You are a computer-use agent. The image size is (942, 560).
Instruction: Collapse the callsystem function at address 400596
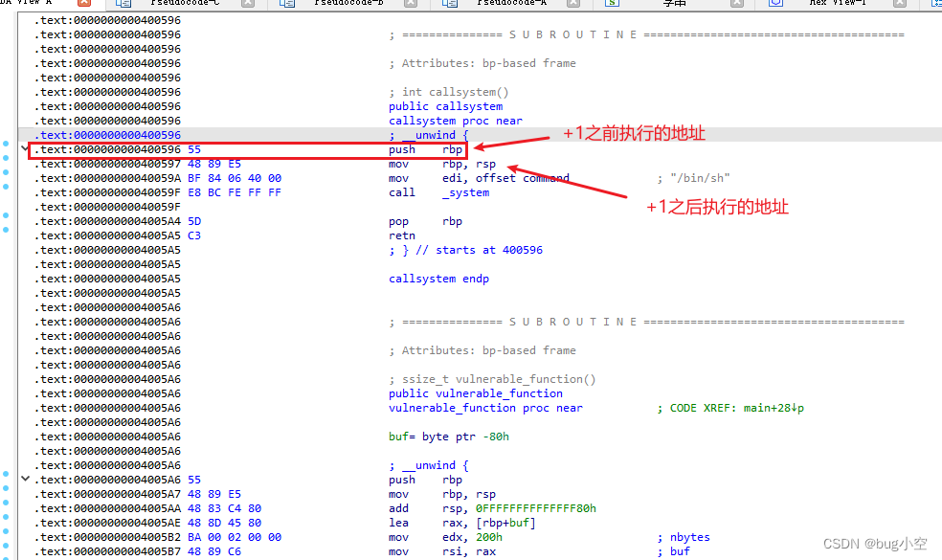[x=25, y=148]
